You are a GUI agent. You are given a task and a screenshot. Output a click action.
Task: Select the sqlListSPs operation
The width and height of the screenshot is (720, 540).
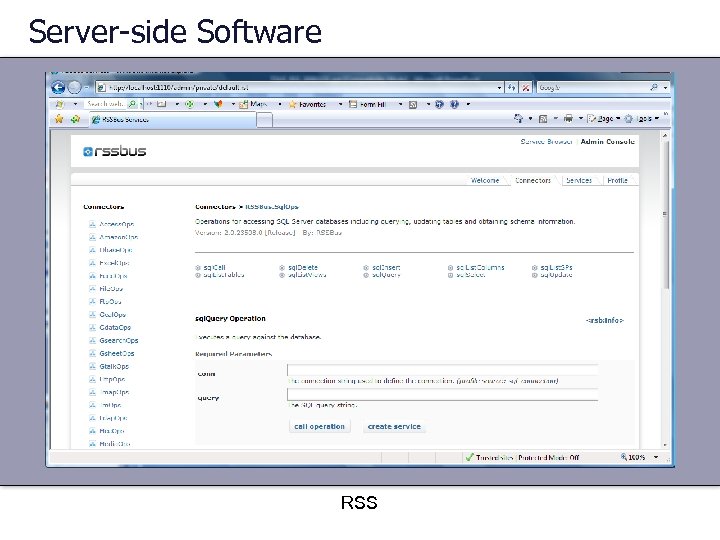557,267
